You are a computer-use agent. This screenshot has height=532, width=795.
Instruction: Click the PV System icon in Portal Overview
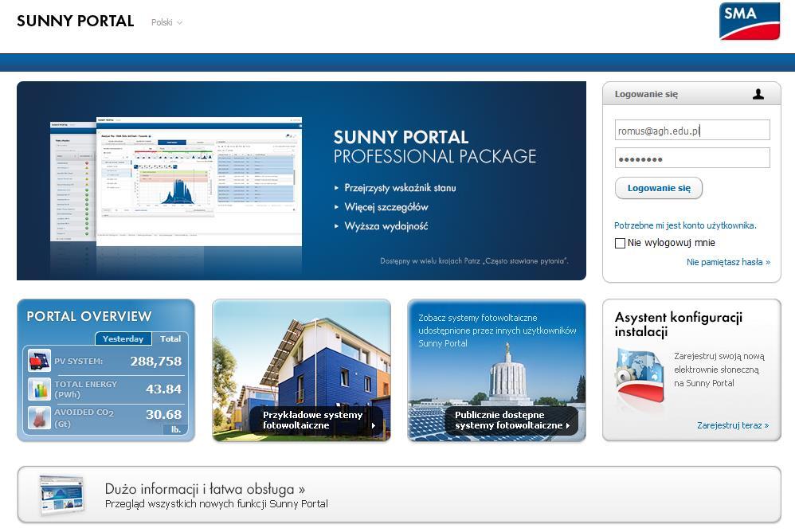click(x=39, y=361)
